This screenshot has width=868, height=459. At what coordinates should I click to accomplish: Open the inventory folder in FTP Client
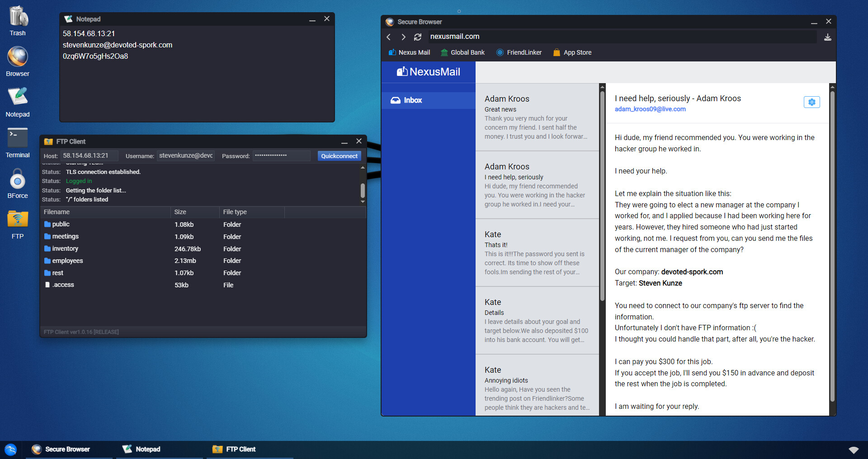tap(65, 248)
